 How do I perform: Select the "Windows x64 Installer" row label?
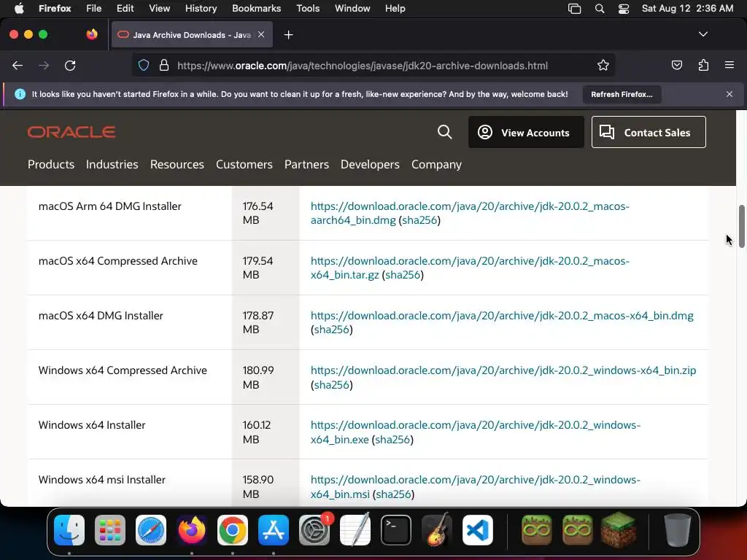pyautogui.click(x=92, y=425)
